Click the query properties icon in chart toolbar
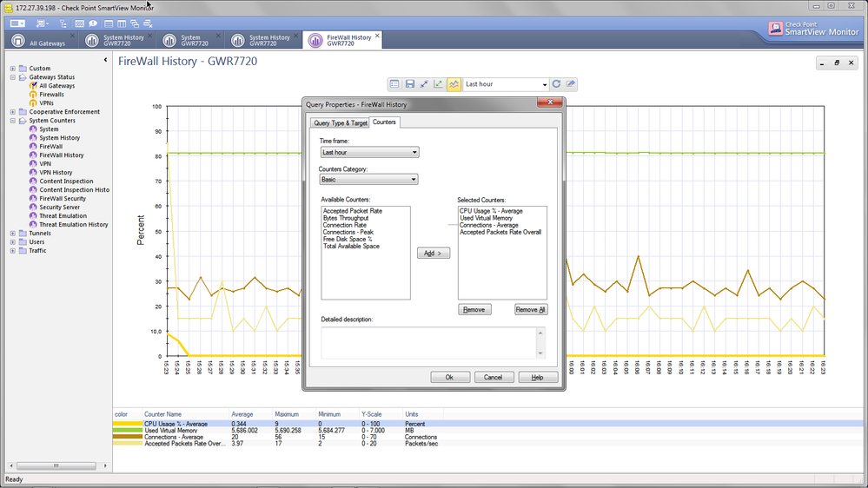This screenshot has width=868, height=488. pos(394,84)
